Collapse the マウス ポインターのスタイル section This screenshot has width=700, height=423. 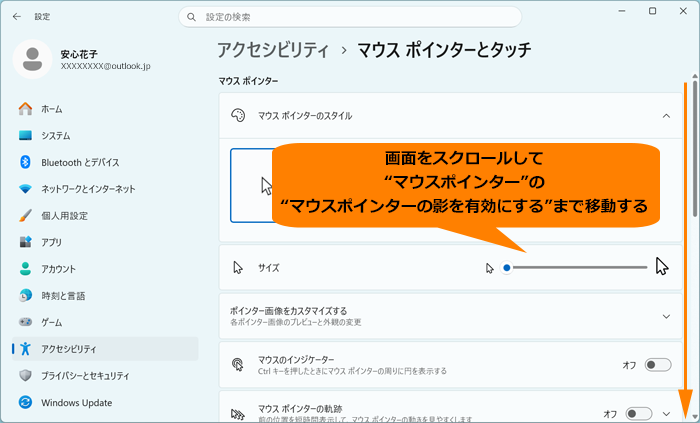pyautogui.click(x=666, y=116)
